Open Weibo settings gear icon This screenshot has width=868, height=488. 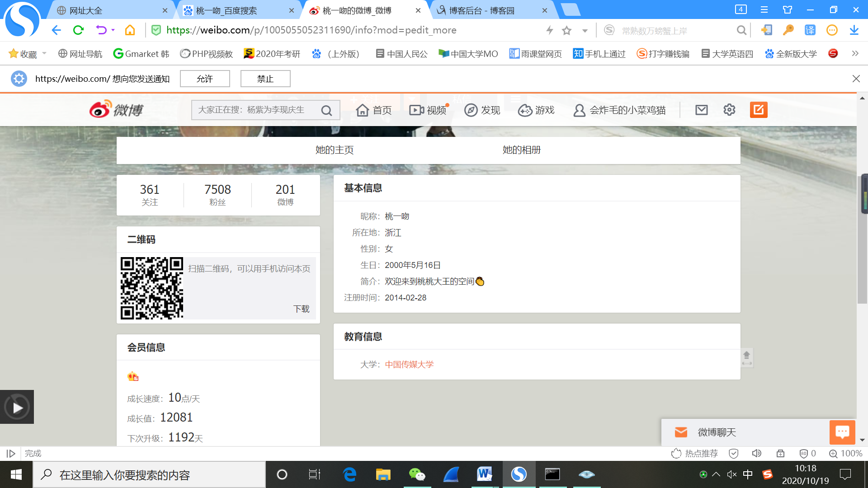[729, 110]
